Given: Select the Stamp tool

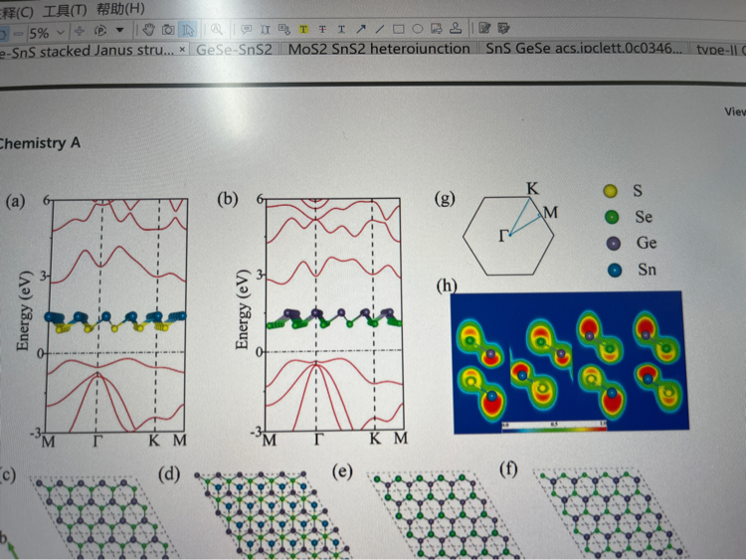Looking at the screenshot, I should pos(456,29).
